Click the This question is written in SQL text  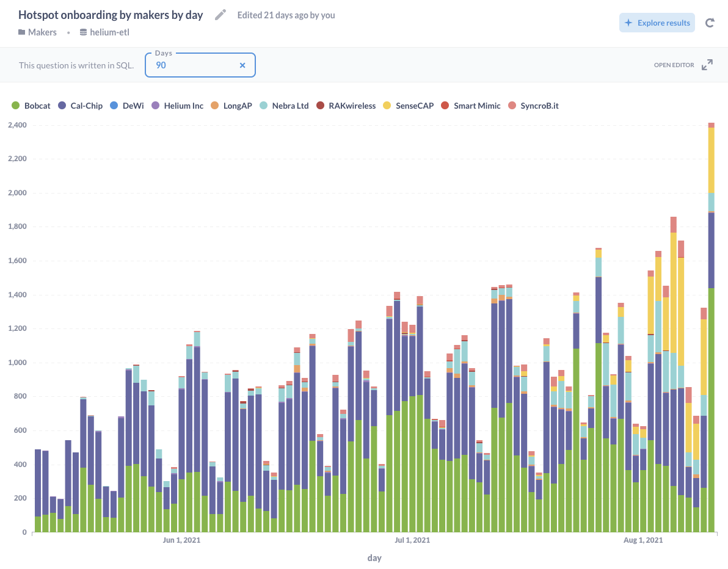pyautogui.click(x=76, y=65)
